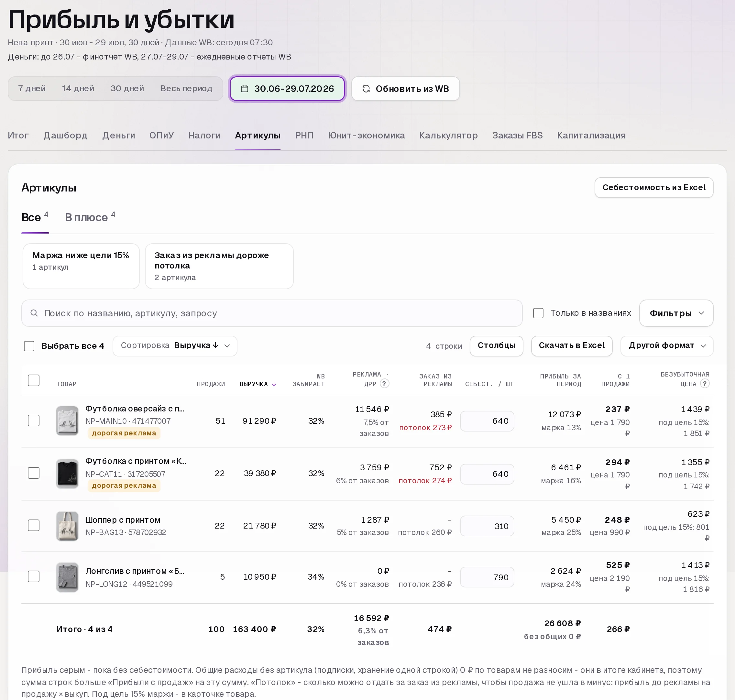Open thumbnail of black Футболка с принтом
Image resolution: width=735 pixels, height=700 pixels.
click(67, 474)
